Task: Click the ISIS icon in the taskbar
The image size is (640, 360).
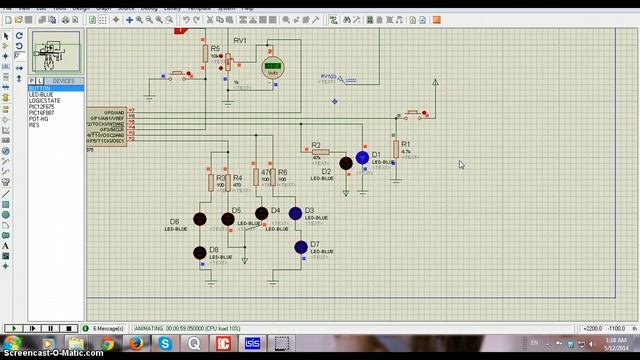Action: tap(252, 343)
